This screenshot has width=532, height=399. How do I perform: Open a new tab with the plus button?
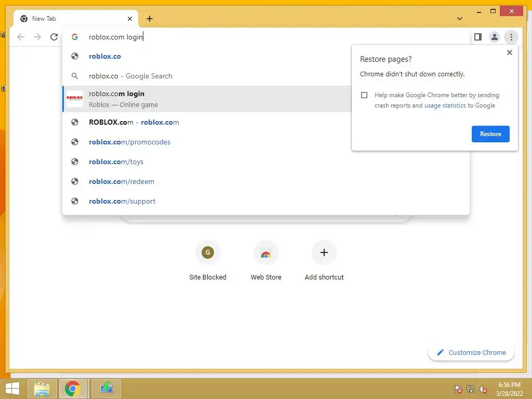coord(150,19)
